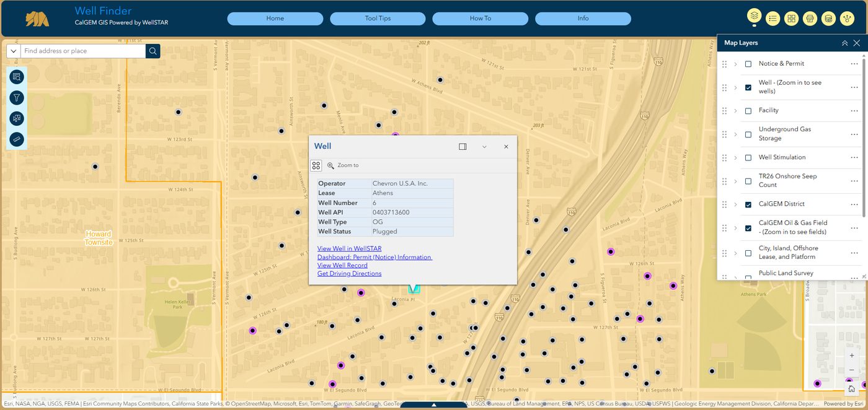The image size is (868, 410).
Task: Zoom in on the map
Action: 852,355
